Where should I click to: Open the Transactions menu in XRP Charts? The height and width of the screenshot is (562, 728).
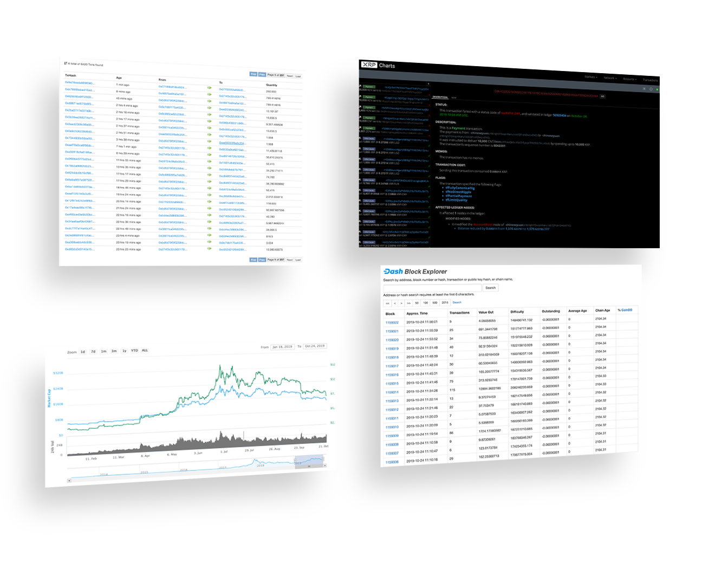click(x=650, y=80)
